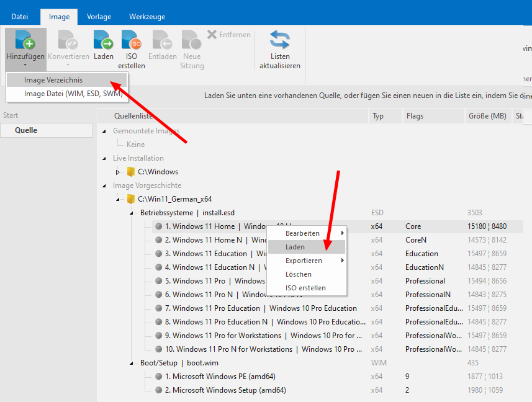Click status dot of 6. Windows 11 Pro N
532x402 pixels.
[x=158, y=295]
